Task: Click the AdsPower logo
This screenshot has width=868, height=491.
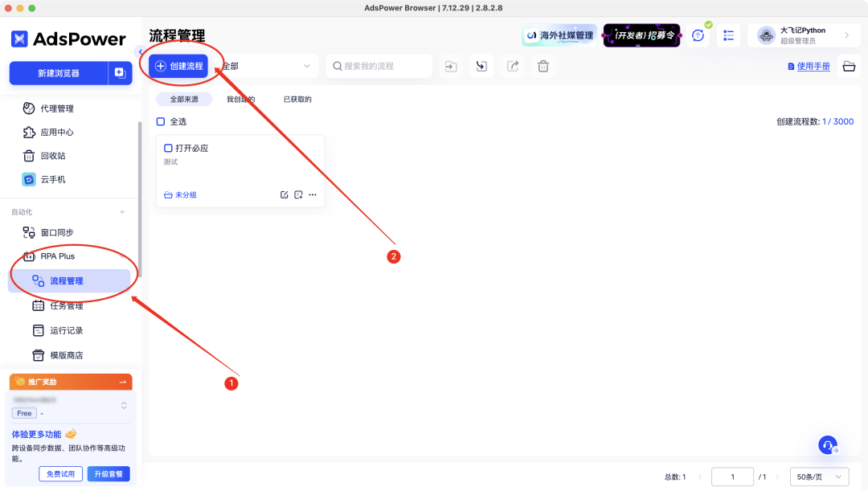Action: (68, 39)
